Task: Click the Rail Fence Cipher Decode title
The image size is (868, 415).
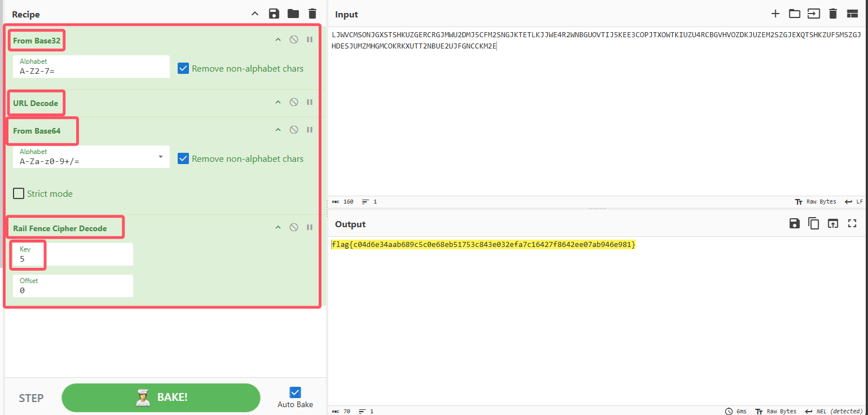Action: (x=60, y=228)
